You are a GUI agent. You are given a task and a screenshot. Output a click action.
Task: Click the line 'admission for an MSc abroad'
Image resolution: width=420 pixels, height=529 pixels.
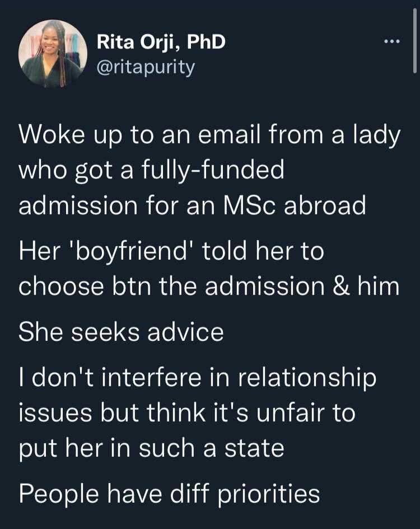coord(192,205)
